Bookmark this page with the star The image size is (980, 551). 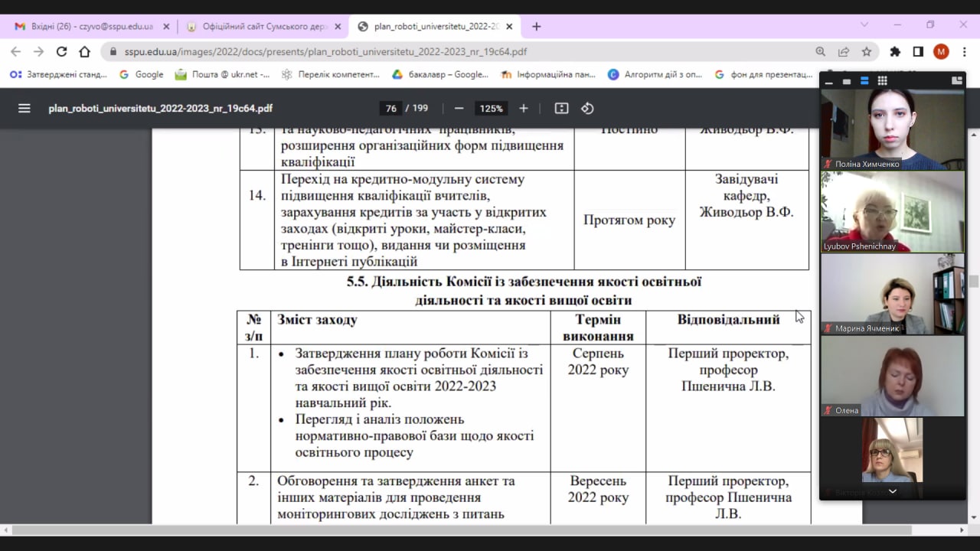pos(867,51)
